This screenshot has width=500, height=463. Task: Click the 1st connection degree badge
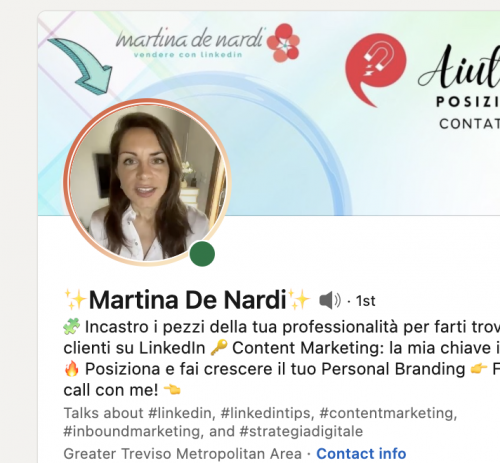click(x=365, y=301)
